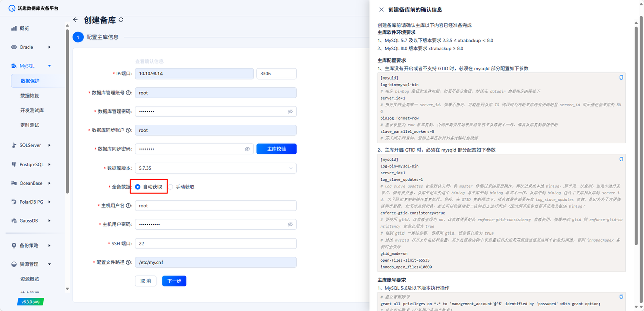The width and height of the screenshot is (644, 311).
Task: Click help icon next to 主机用户名
Action: (129, 206)
